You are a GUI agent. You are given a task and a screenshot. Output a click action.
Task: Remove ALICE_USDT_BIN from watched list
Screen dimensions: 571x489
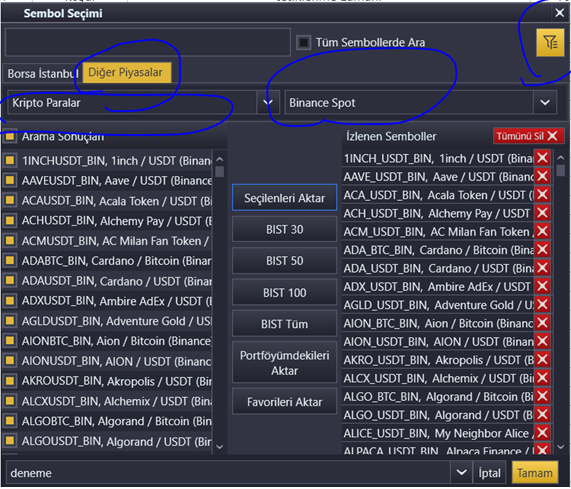coord(542,433)
